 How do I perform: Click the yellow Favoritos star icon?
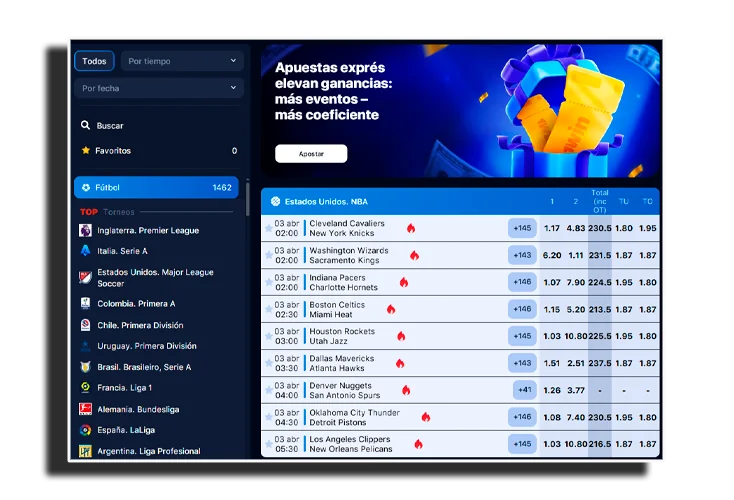coord(86,150)
